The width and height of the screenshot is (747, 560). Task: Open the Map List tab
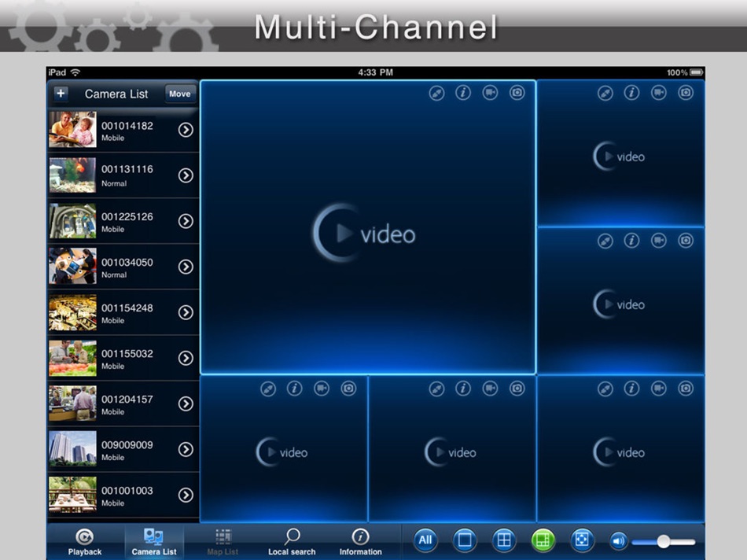[x=223, y=542]
